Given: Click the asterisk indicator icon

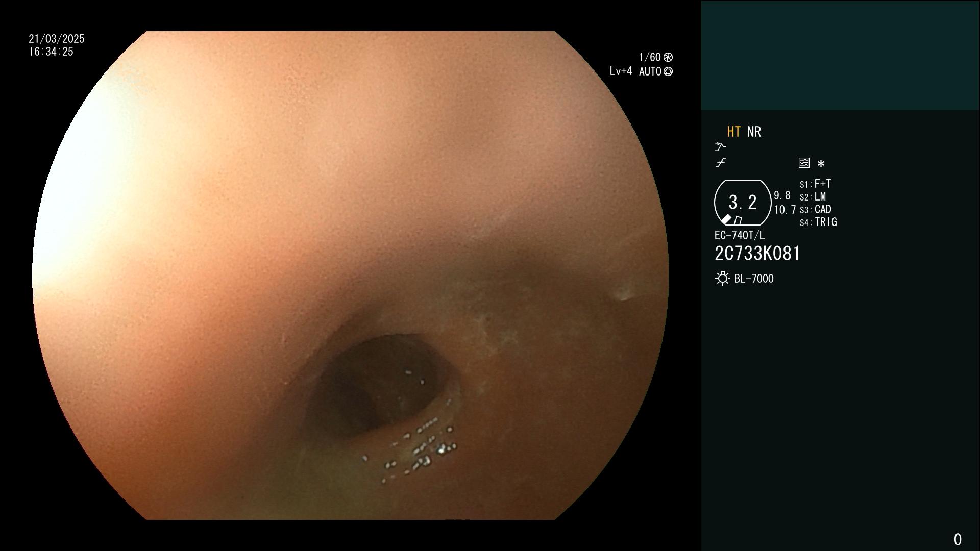Looking at the screenshot, I should click(x=821, y=164).
